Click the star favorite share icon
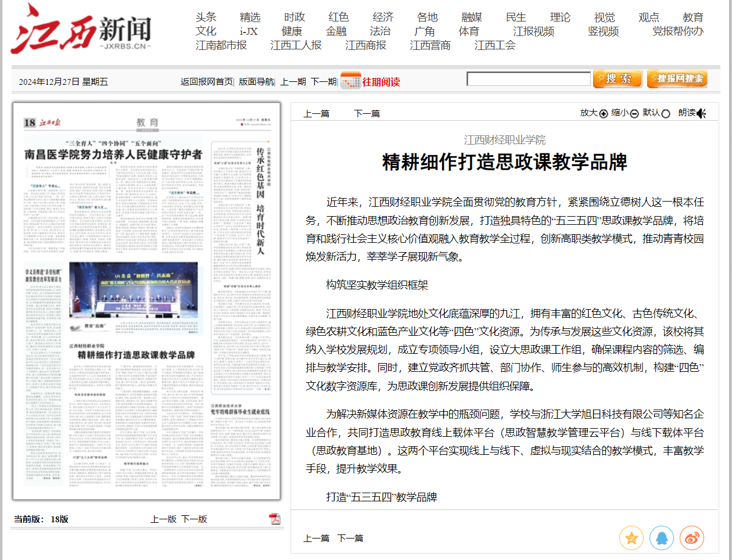Screen dimensions: 732x560 tap(631, 539)
